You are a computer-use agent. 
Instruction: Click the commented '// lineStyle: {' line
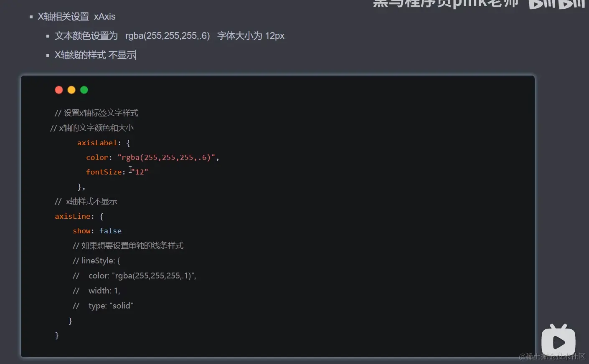click(x=96, y=260)
